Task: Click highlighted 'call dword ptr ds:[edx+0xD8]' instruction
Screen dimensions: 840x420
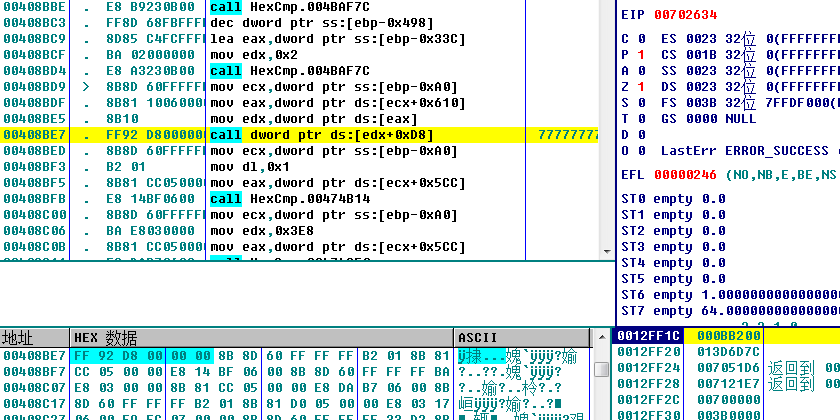Action: point(321,135)
